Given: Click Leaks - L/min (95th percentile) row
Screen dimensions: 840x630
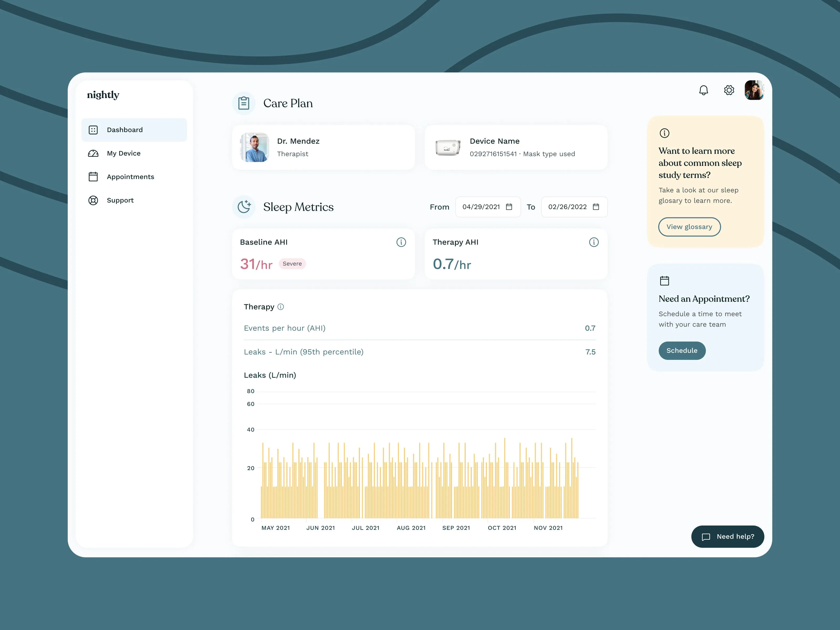Looking at the screenshot, I should pos(420,352).
